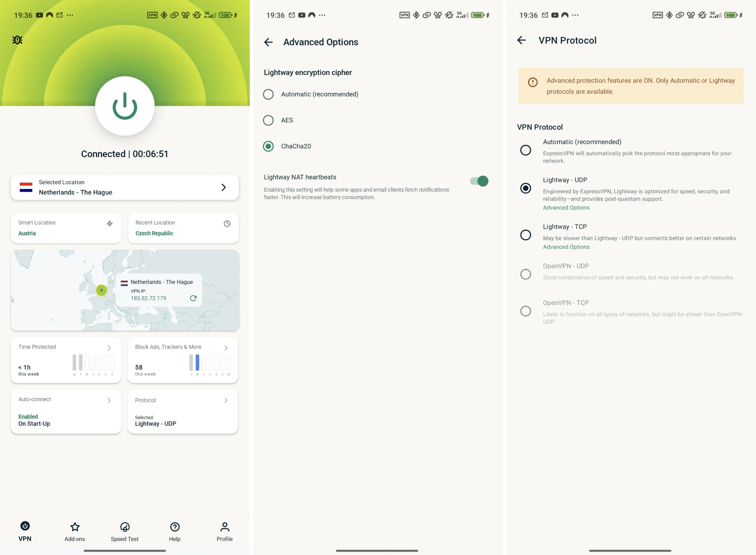The width and height of the screenshot is (756, 555).
Task: Open the Protocol card chevron
Action: pos(226,400)
